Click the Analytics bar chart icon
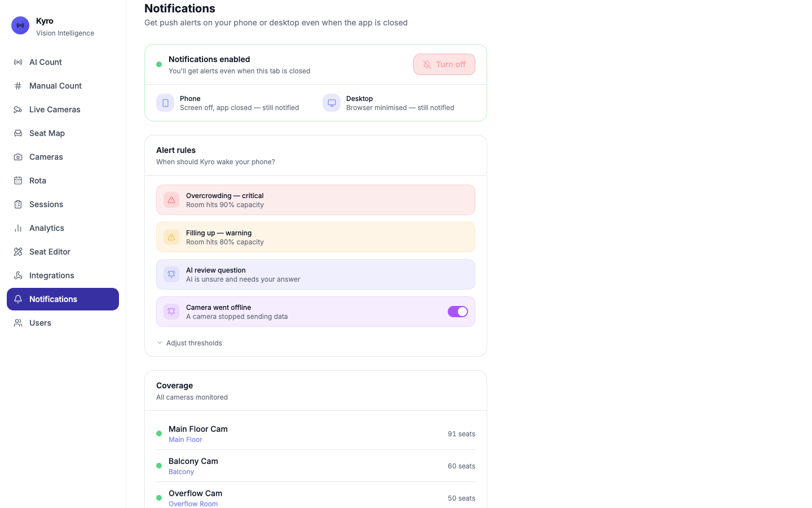Screen dimensions: 812x508 [x=18, y=228]
